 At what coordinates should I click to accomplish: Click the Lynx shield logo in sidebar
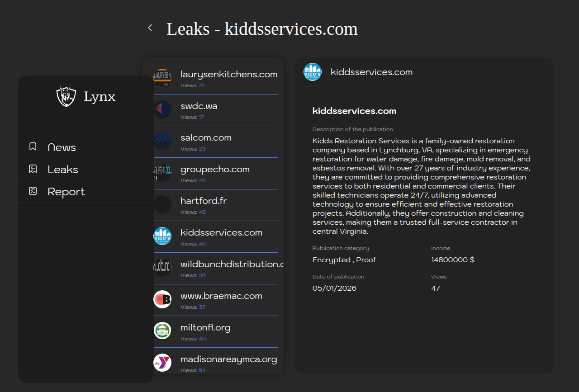[66, 96]
